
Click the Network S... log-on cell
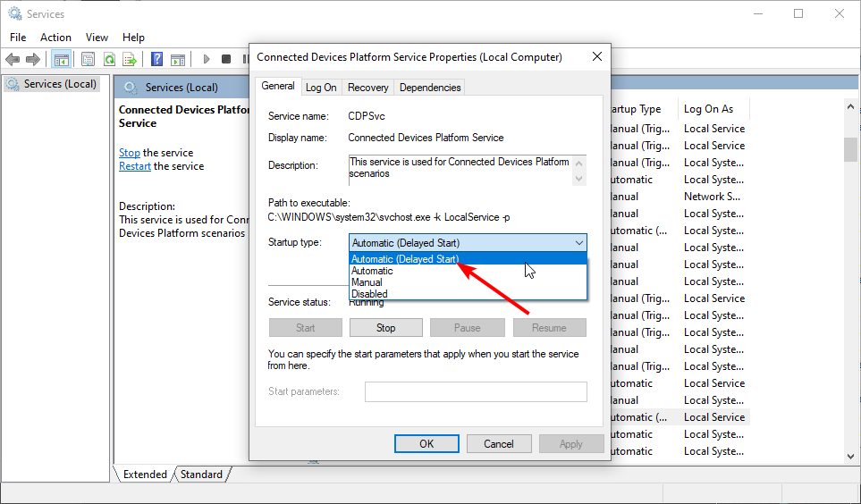click(713, 197)
